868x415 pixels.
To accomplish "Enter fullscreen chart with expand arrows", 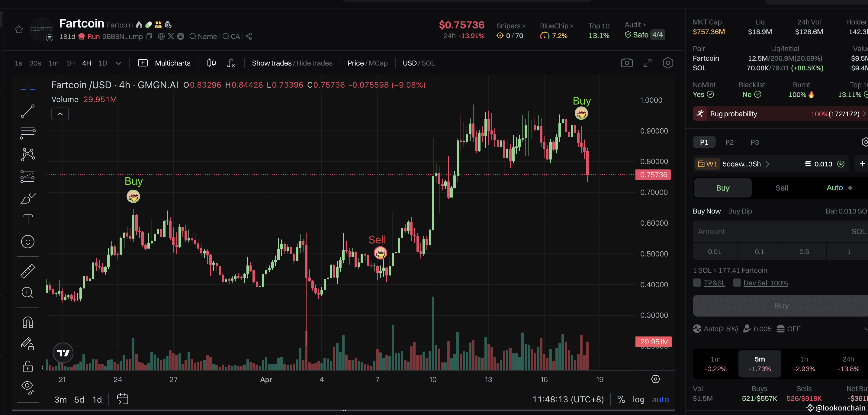I will tap(647, 63).
